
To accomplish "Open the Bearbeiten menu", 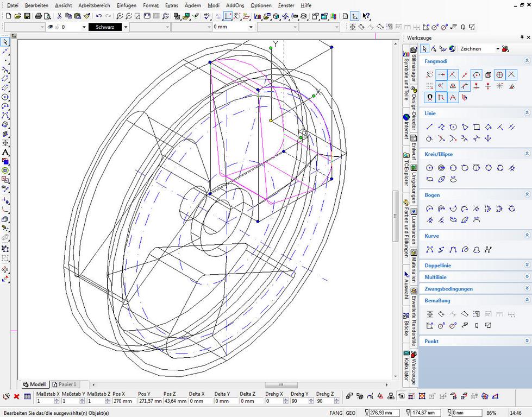I will [x=36, y=5].
